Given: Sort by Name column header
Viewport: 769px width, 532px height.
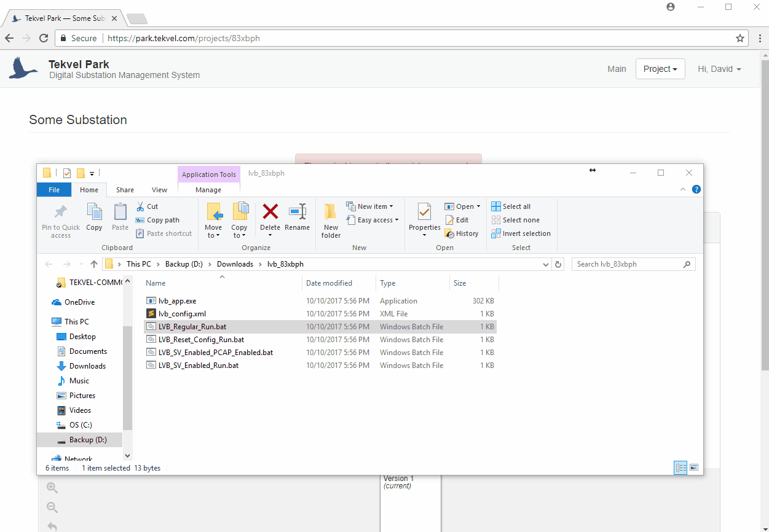Looking at the screenshot, I should click(223, 283).
